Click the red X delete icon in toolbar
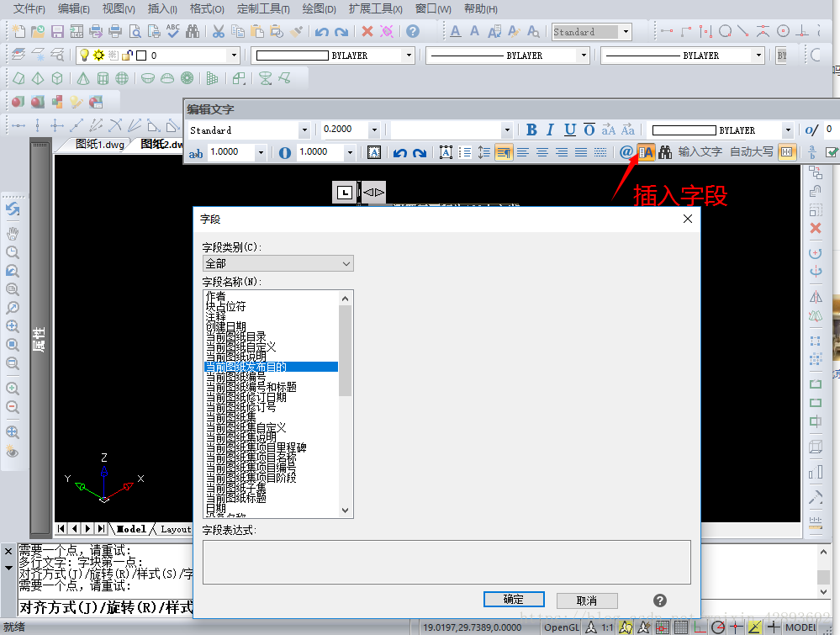This screenshot has width=840, height=635. coord(367,32)
